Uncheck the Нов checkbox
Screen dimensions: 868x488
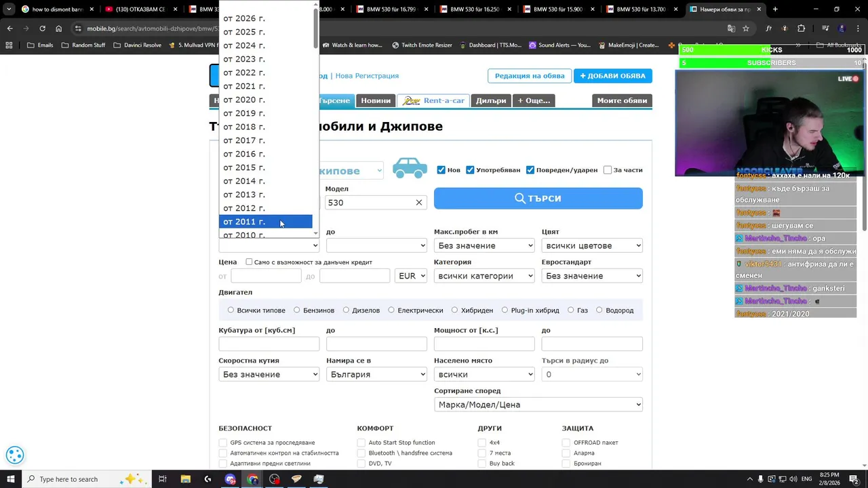click(441, 170)
